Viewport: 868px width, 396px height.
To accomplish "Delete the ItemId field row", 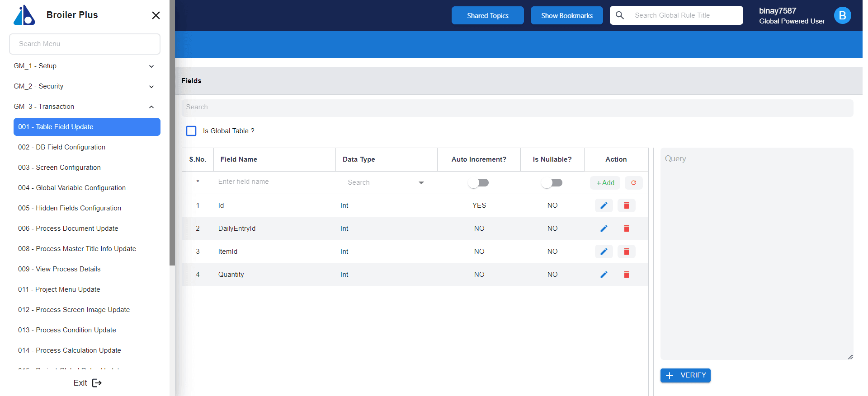I will pyautogui.click(x=626, y=252).
